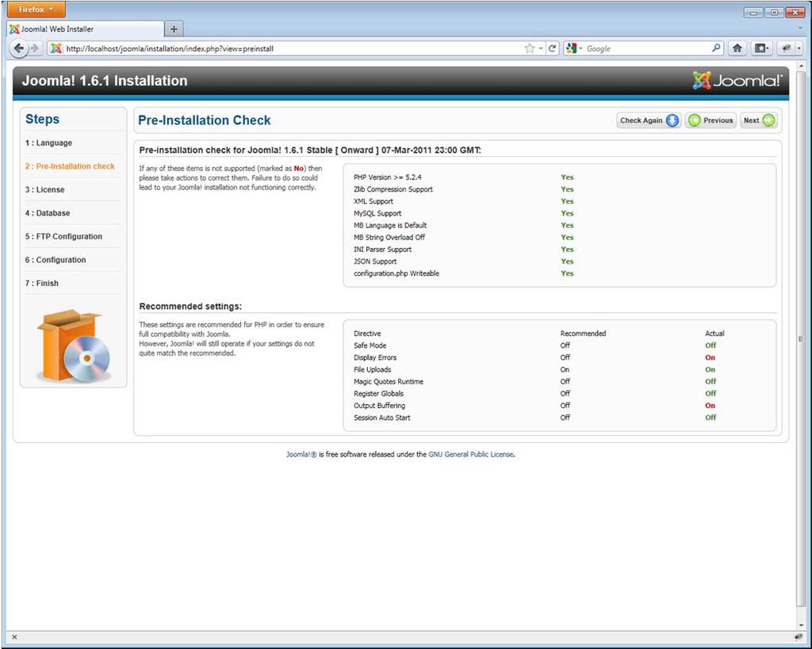Viewport: 812px width, 649px height.
Task: Open the Joomla!® footer link
Action: [x=301, y=454]
